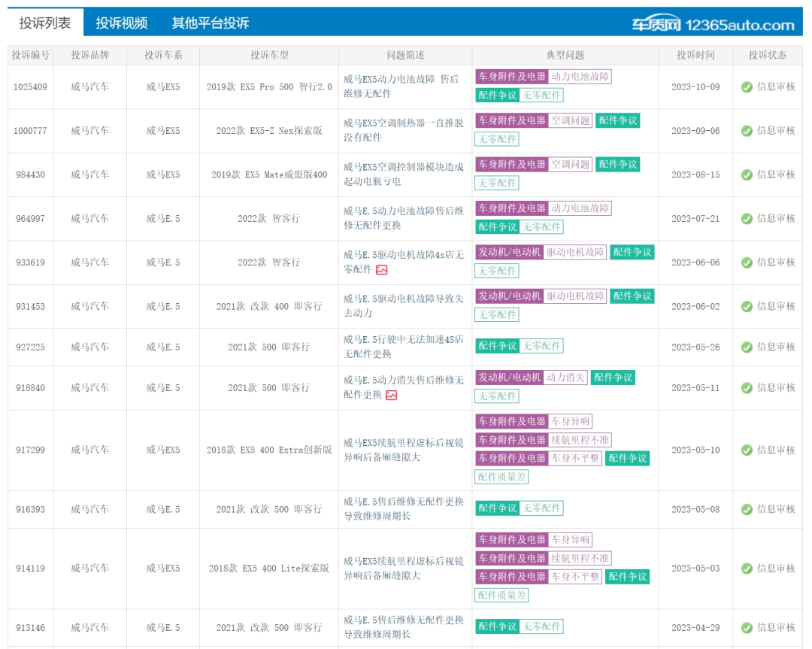
Task: Open summary 威马E.5行驶中无法加速4S店无配件更换
Action: point(404,347)
